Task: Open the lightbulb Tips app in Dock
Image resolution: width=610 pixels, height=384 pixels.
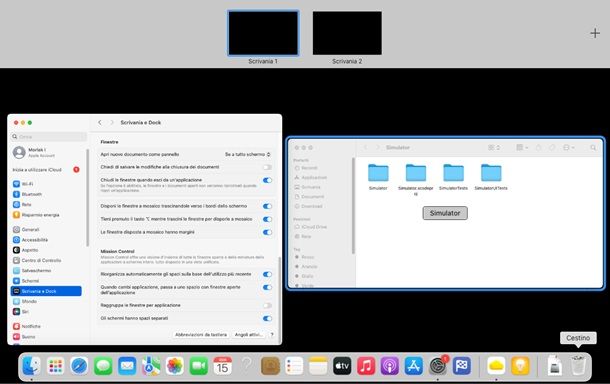Action: (x=520, y=366)
